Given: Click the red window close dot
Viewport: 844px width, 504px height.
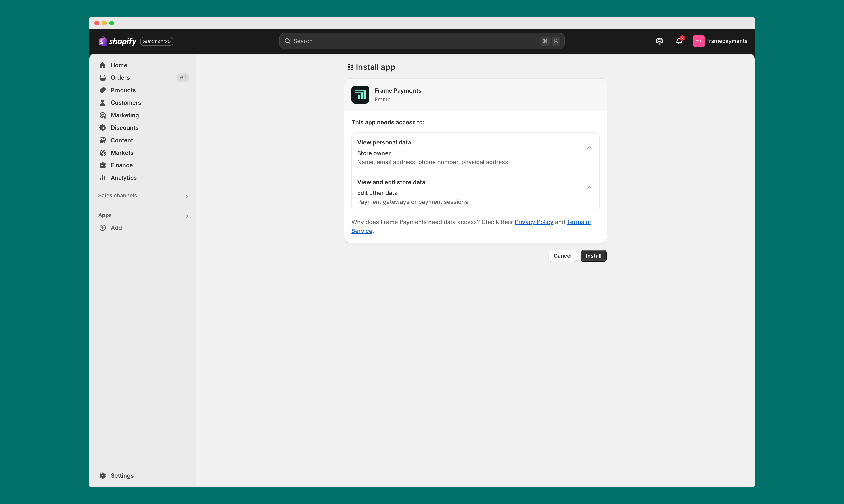Looking at the screenshot, I should 97,23.
